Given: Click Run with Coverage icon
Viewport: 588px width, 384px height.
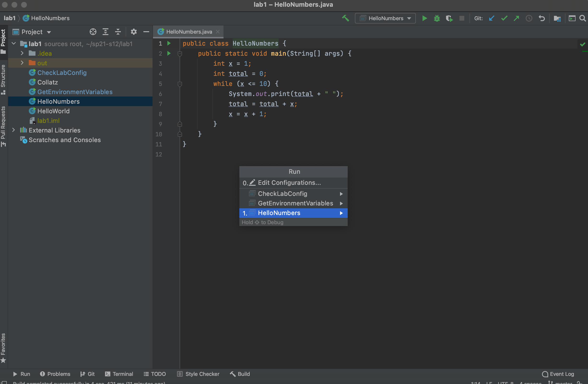Looking at the screenshot, I should coord(449,18).
